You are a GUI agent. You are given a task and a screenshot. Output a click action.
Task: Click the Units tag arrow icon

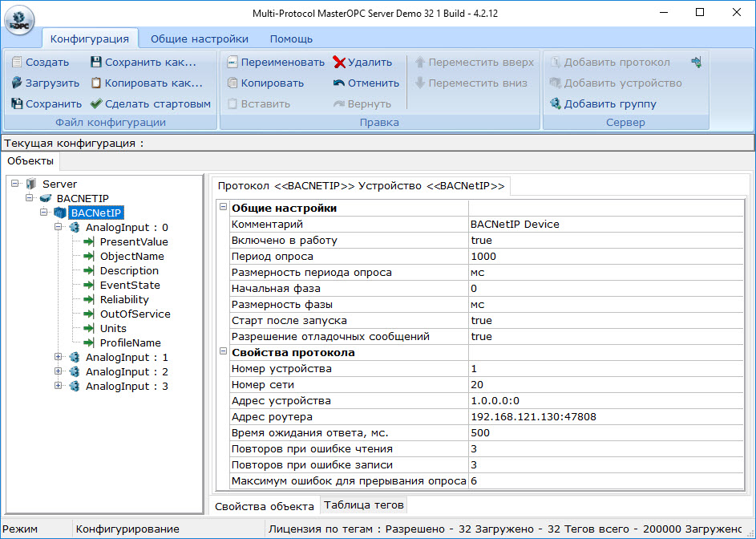89,328
